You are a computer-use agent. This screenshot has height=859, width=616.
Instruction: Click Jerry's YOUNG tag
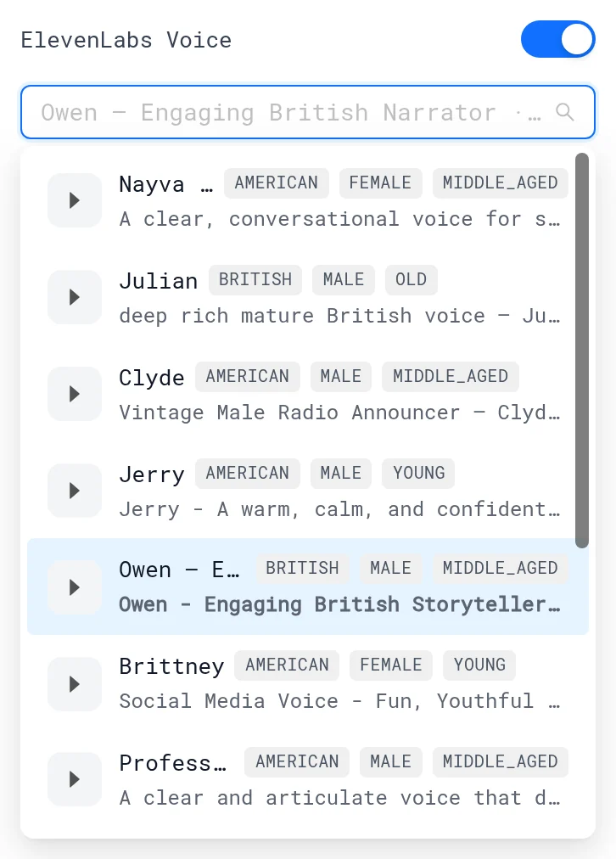click(418, 474)
